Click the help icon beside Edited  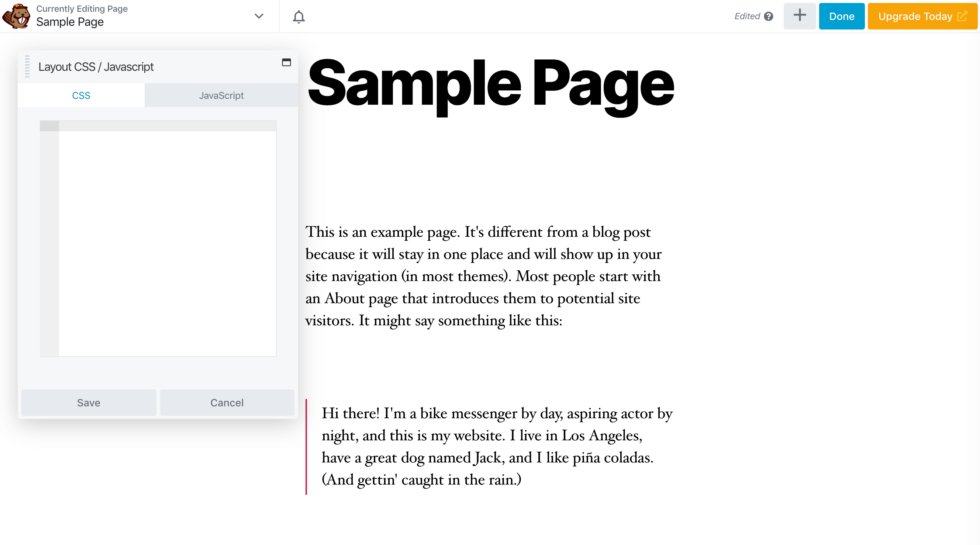(x=769, y=16)
